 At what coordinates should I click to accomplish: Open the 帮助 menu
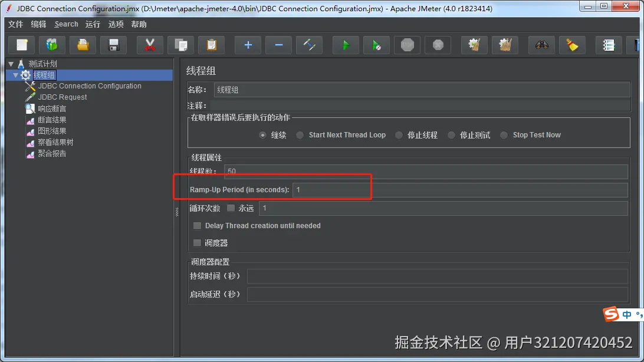(x=139, y=24)
